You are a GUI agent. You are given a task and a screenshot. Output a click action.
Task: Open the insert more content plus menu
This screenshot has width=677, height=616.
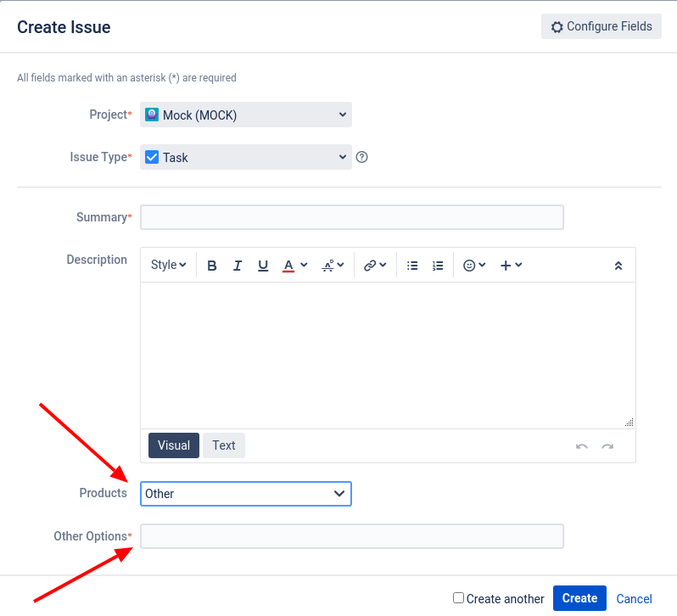click(512, 266)
